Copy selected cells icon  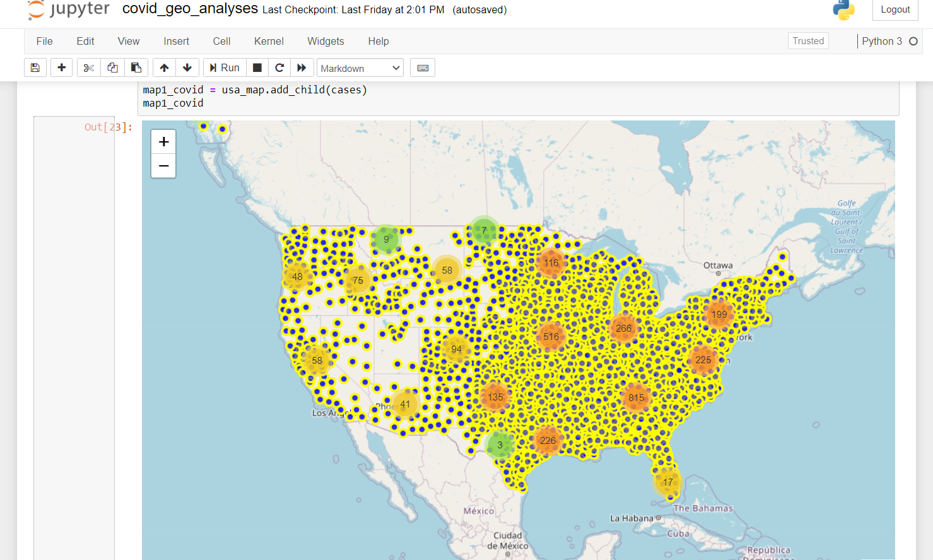112,67
